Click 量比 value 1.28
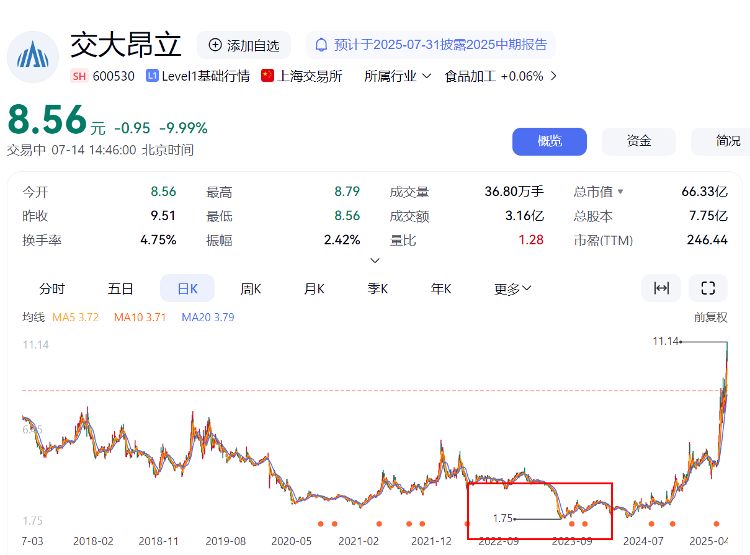 click(x=531, y=239)
